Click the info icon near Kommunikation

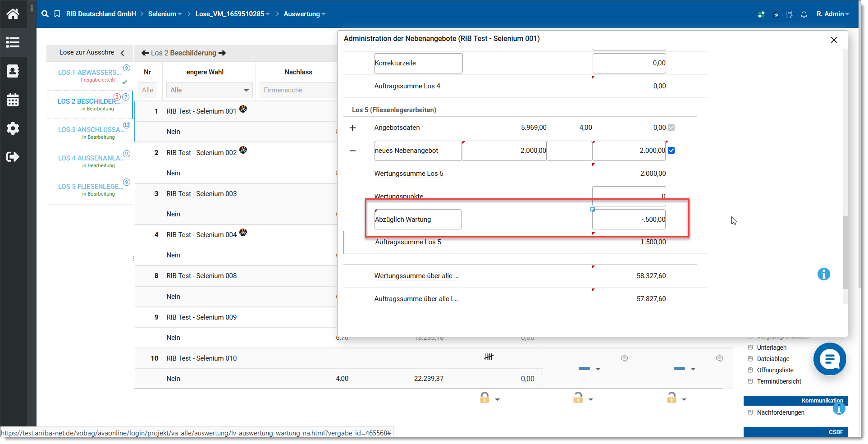tap(839, 409)
